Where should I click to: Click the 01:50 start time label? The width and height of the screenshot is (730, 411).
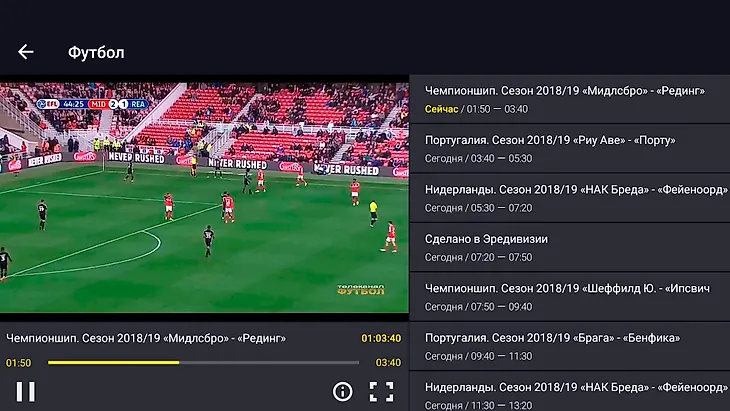pos(19,363)
